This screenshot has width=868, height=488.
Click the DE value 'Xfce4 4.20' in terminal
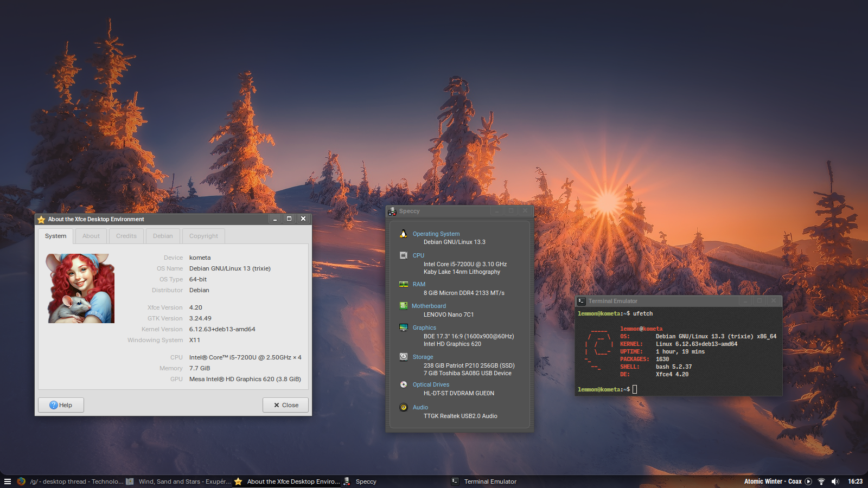point(672,374)
